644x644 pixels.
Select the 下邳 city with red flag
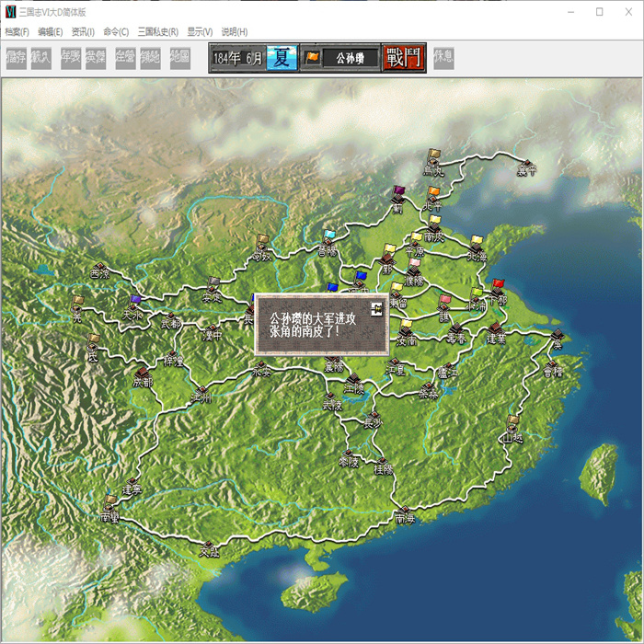tap(498, 292)
